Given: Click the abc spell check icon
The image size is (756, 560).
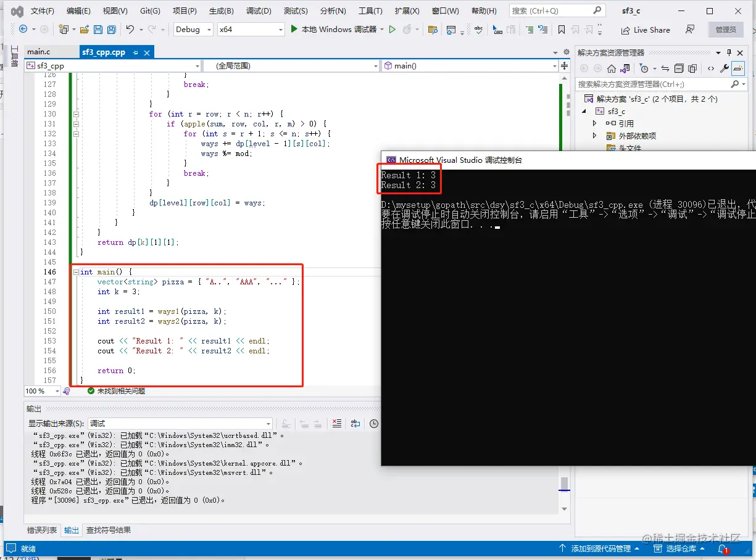Looking at the screenshot, I should coord(479,30).
